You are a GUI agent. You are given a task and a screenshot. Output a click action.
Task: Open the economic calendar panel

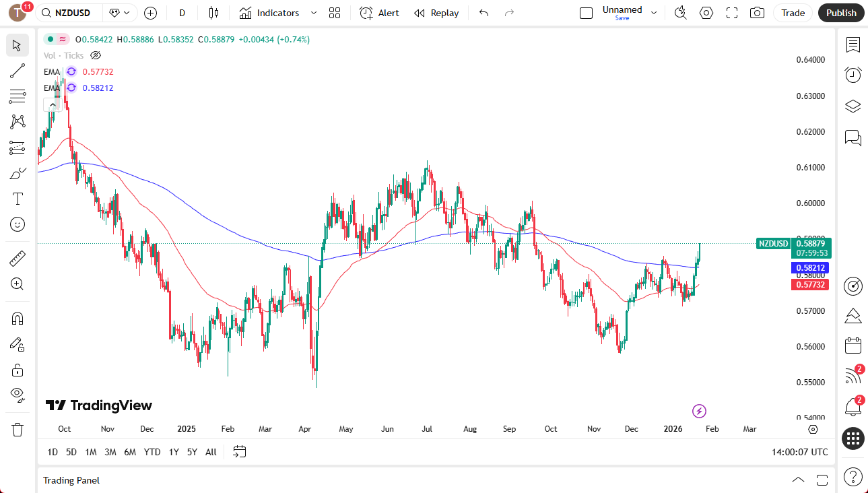click(x=853, y=345)
